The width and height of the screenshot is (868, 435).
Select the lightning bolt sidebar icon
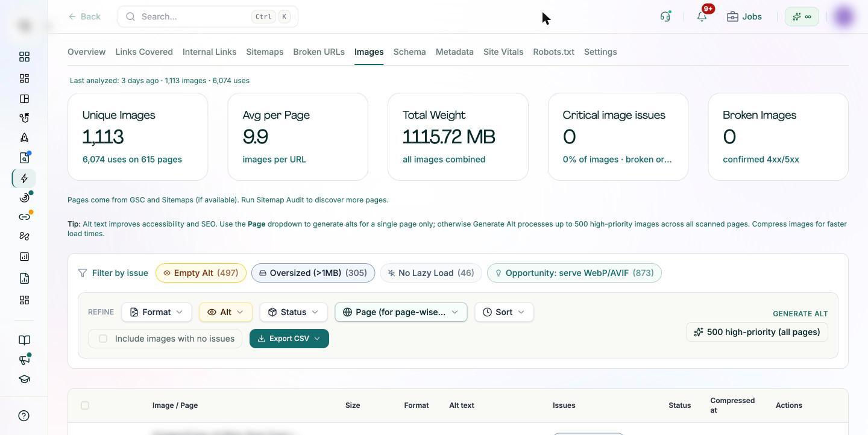(x=24, y=178)
